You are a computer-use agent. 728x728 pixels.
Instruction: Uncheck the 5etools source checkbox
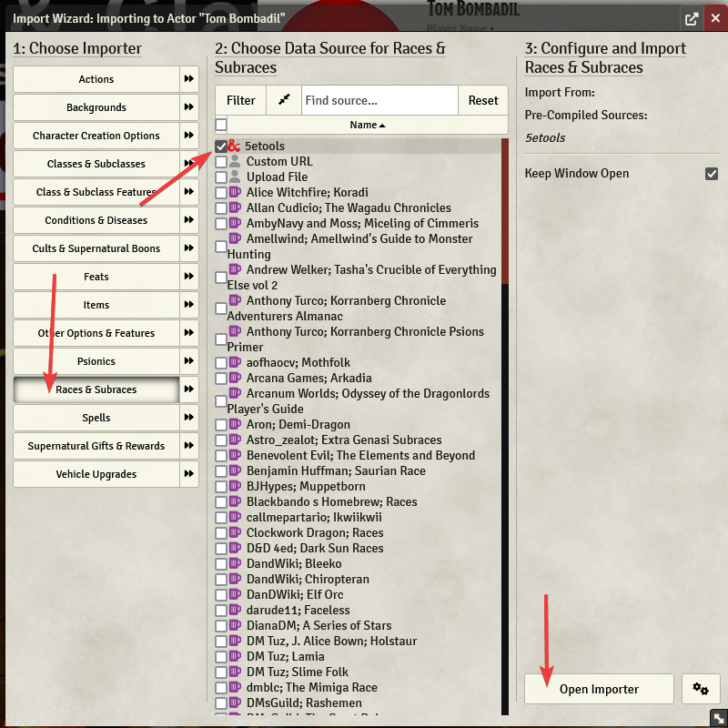tap(221, 146)
